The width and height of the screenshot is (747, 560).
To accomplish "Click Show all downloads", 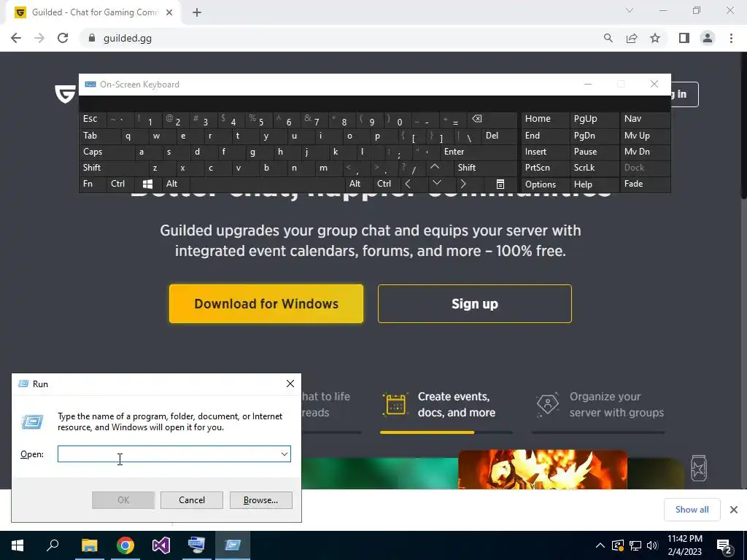I will 692,510.
